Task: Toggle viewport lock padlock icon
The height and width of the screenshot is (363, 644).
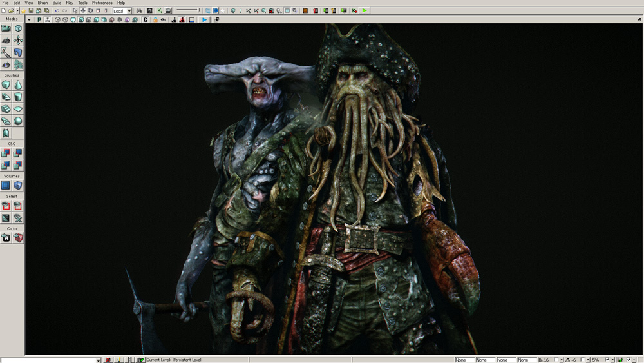Action: coord(156,20)
